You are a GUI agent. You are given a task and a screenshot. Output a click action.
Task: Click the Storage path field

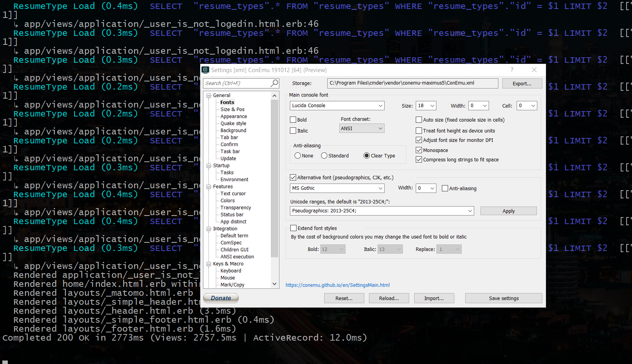pyautogui.click(x=413, y=83)
